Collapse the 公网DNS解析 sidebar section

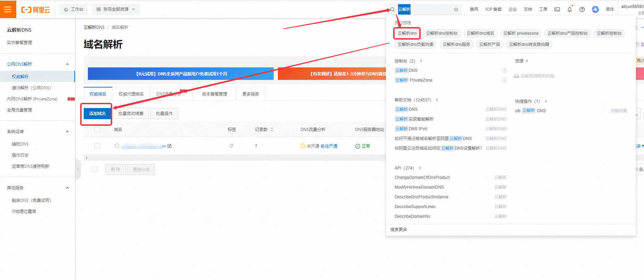pyautogui.click(x=67, y=64)
